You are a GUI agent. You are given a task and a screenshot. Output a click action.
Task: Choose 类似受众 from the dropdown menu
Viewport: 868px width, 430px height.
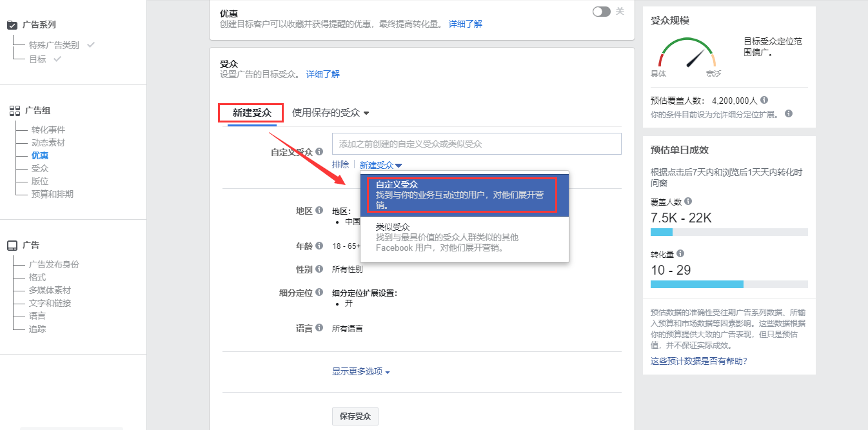(x=464, y=237)
